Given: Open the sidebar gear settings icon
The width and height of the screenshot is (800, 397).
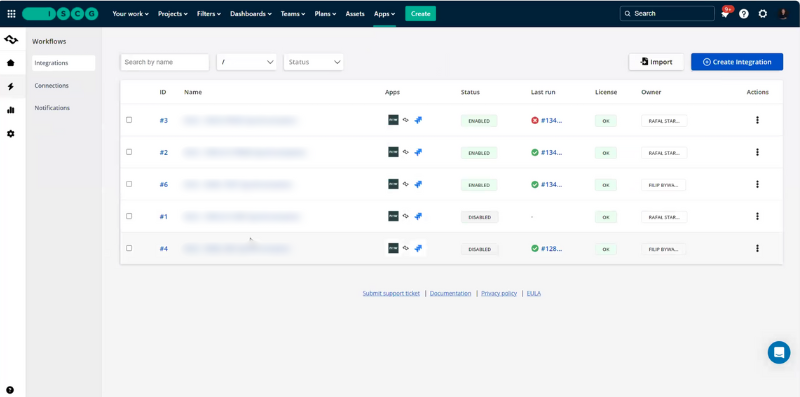Looking at the screenshot, I should [11, 134].
